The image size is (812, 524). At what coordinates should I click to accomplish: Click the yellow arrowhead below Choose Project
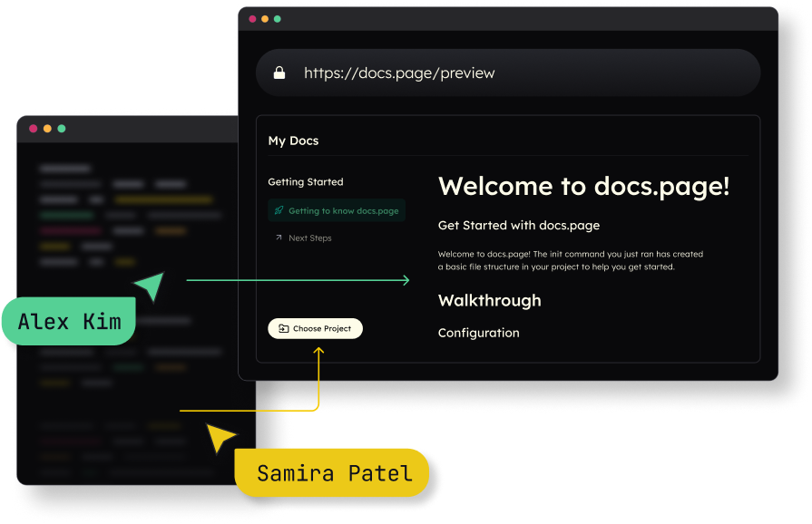click(x=318, y=349)
